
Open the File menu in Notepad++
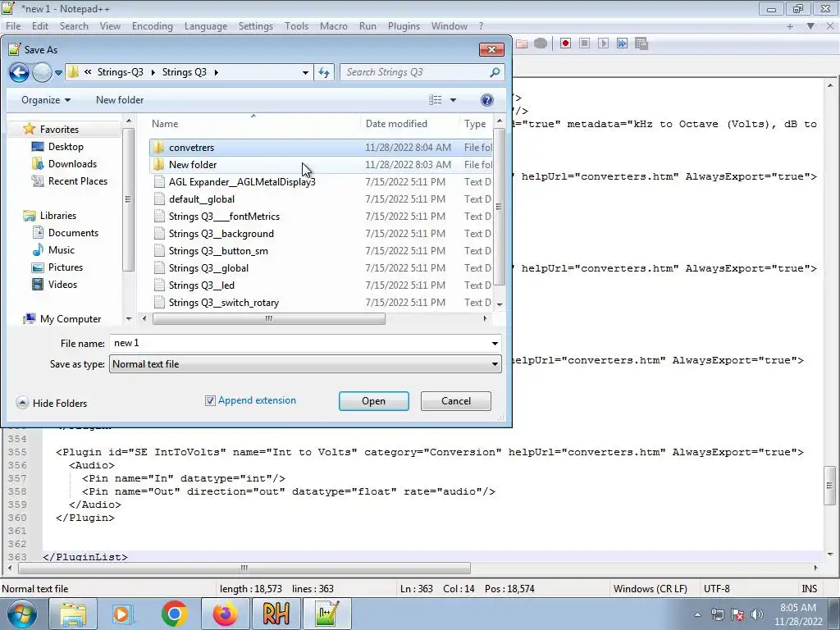point(13,26)
